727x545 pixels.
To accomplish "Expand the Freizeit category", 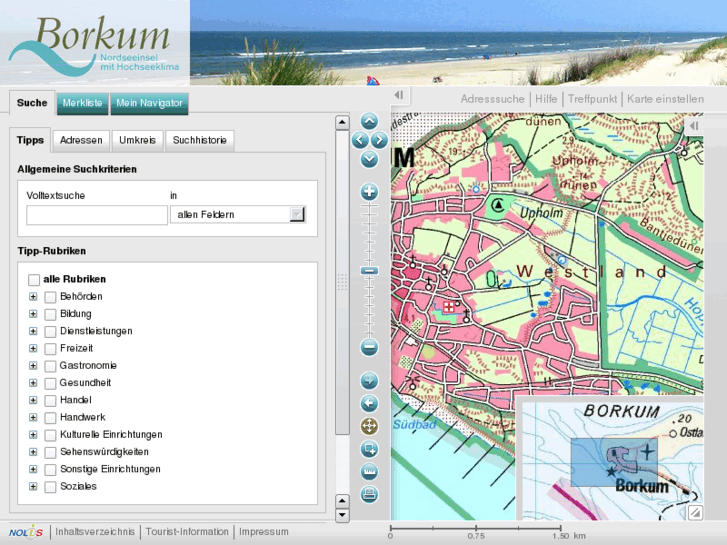I will (x=33, y=348).
